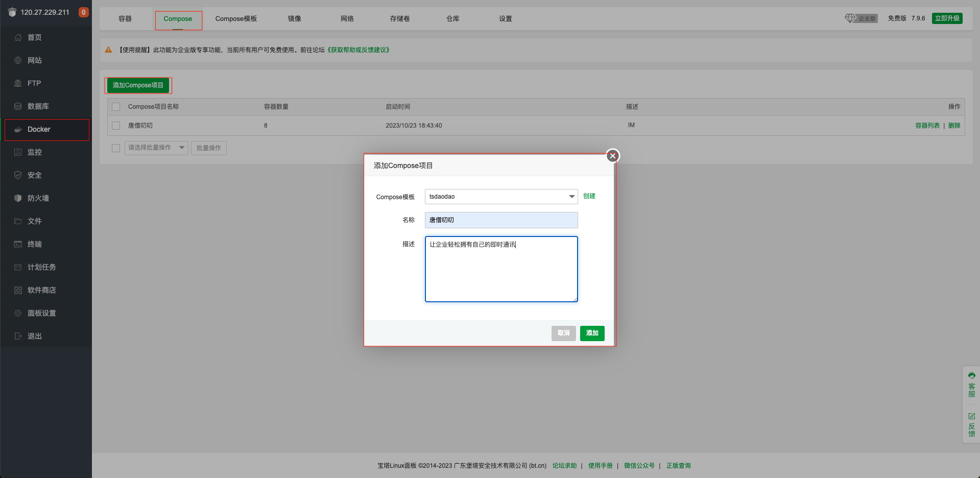The height and width of the screenshot is (478, 980).
Task: Close the 添加Compose项目 dialog
Action: pyautogui.click(x=612, y=156)
